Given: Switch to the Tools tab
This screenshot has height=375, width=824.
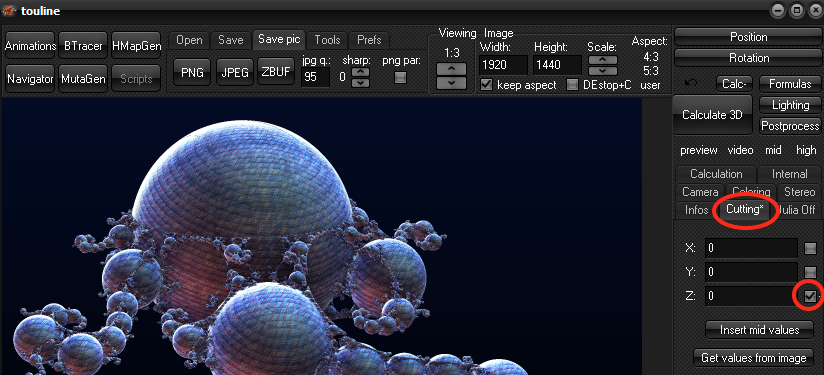Looking at the screenshot, I should pos(327,40).
